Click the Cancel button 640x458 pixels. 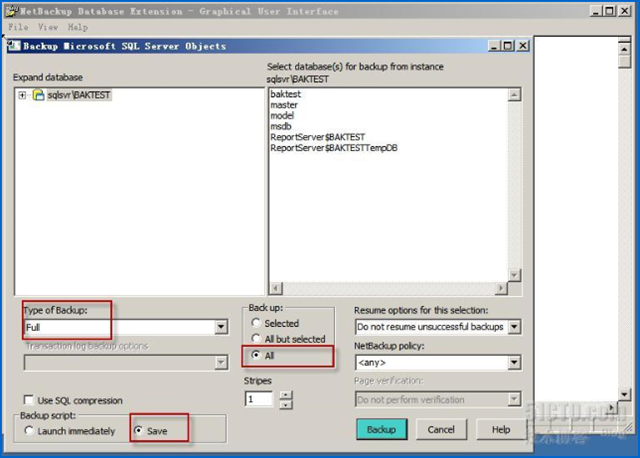point(441,429)
